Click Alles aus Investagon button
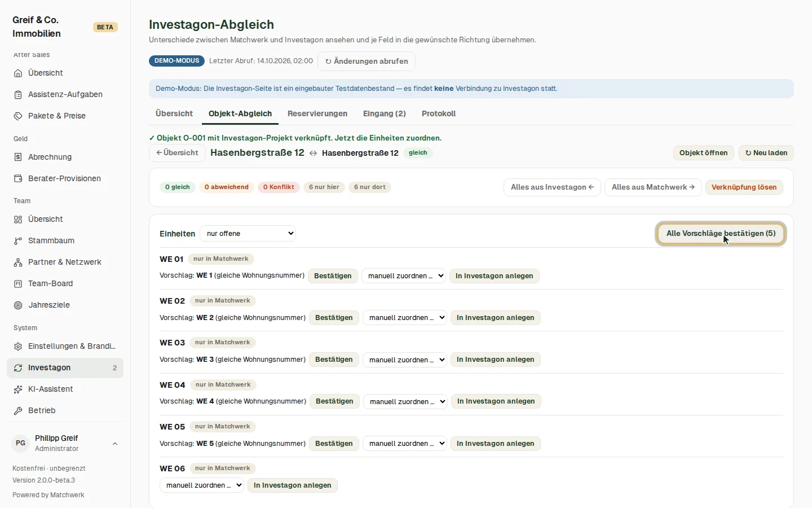 552,187
